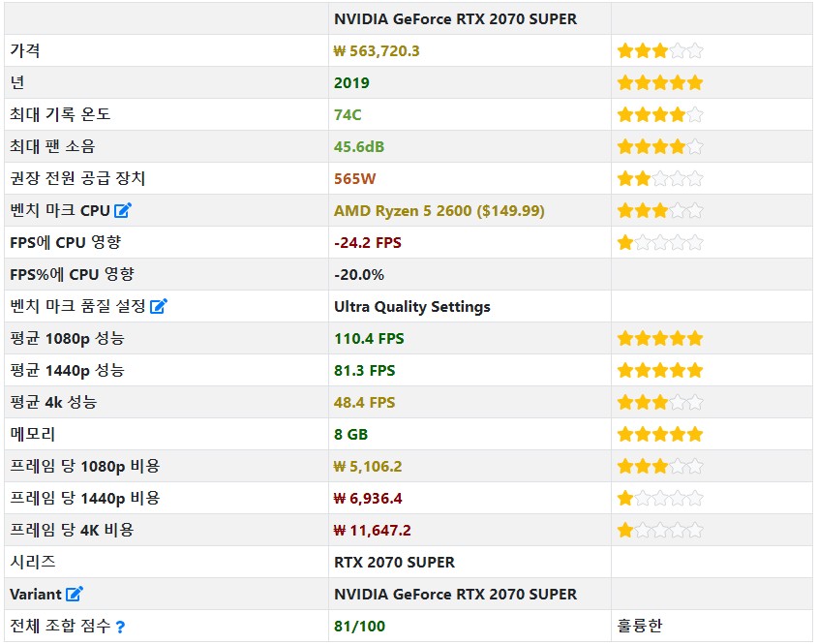The image size is (818, 644).
Task: Click the 평균 4k 성능 star rating
Action: point(660,402)
